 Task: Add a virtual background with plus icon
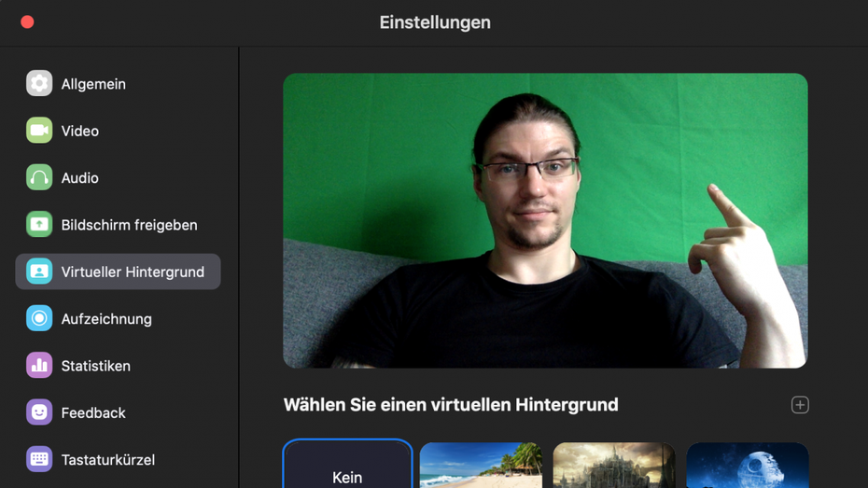pyautogui.click(x=800, y=405)
